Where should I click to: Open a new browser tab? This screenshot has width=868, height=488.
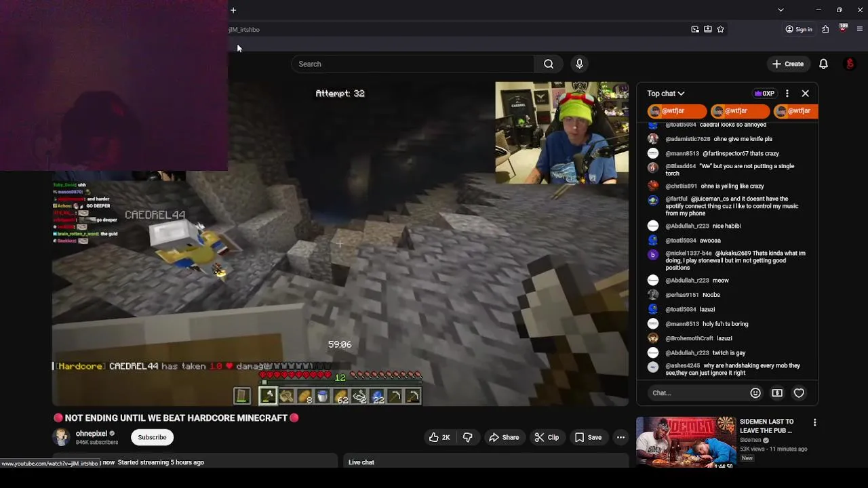(x=233, y=10)
